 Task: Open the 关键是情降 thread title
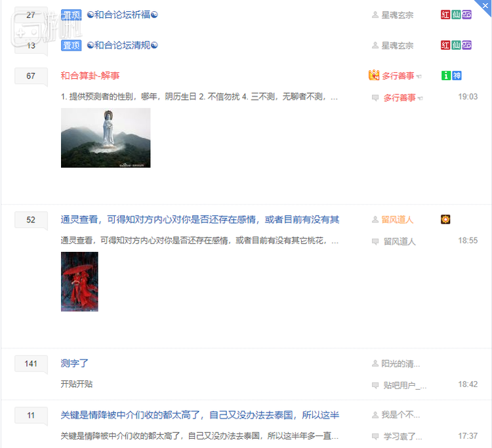click(x=199, y=415)
